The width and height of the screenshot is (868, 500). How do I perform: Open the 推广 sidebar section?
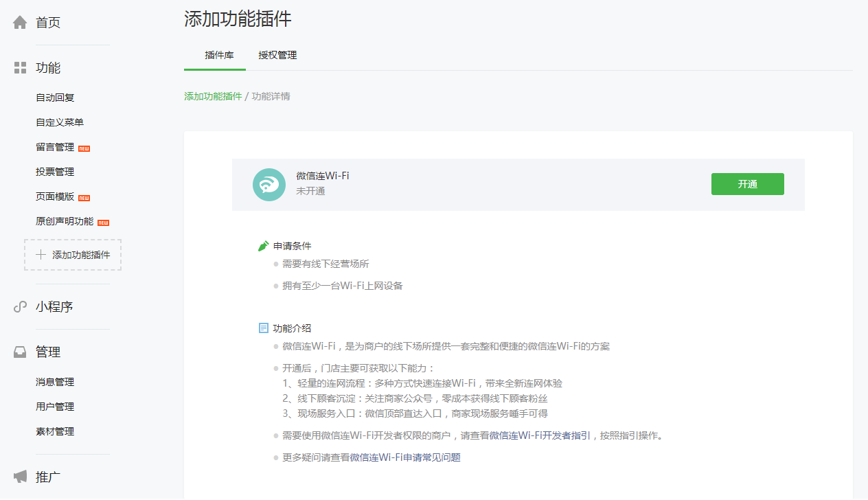coord(48,477)
